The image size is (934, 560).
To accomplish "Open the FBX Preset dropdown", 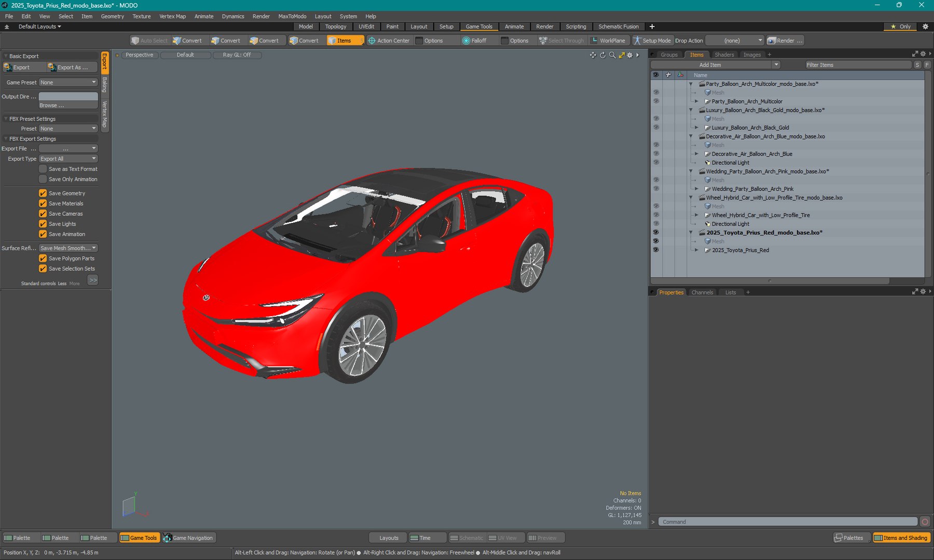I will pos(68,129).
